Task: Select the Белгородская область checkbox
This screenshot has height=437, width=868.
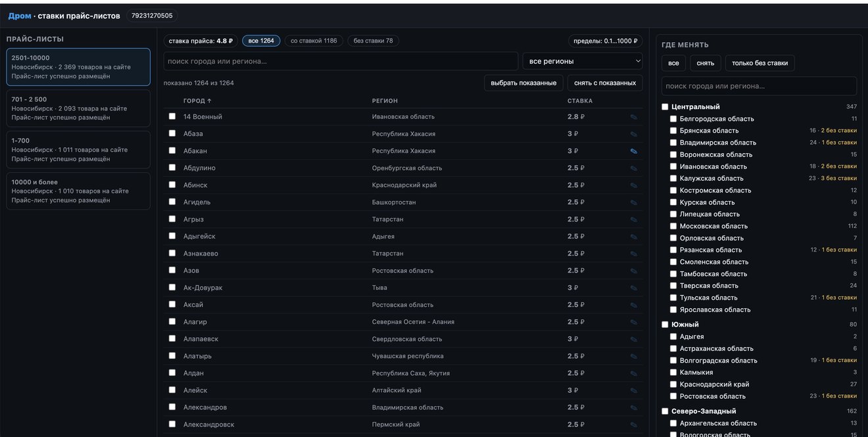Action: click(673, 119)
